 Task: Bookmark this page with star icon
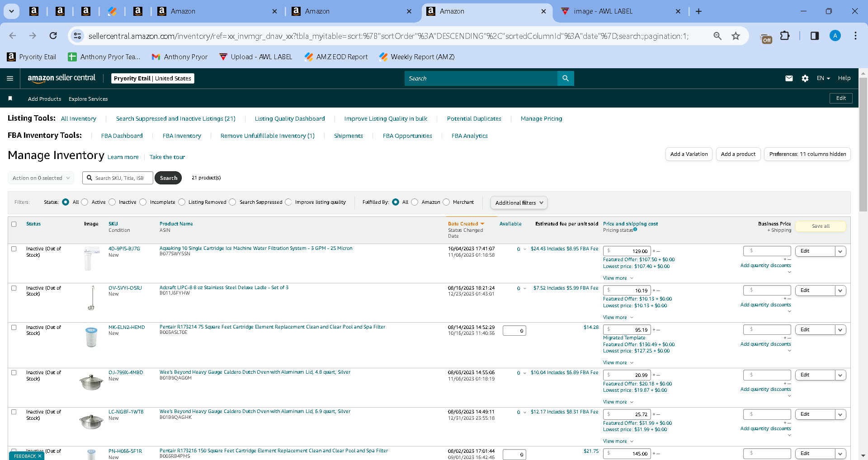[736, 36]
